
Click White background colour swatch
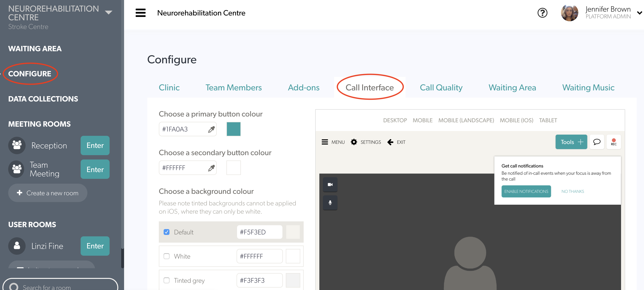pos(293,256)
